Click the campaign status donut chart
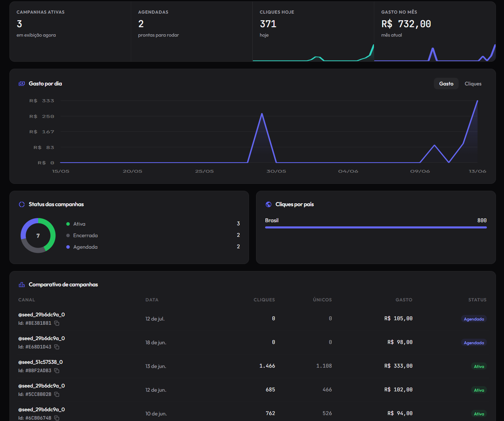The height and width of the screenshot is (421, 504). 38,235
